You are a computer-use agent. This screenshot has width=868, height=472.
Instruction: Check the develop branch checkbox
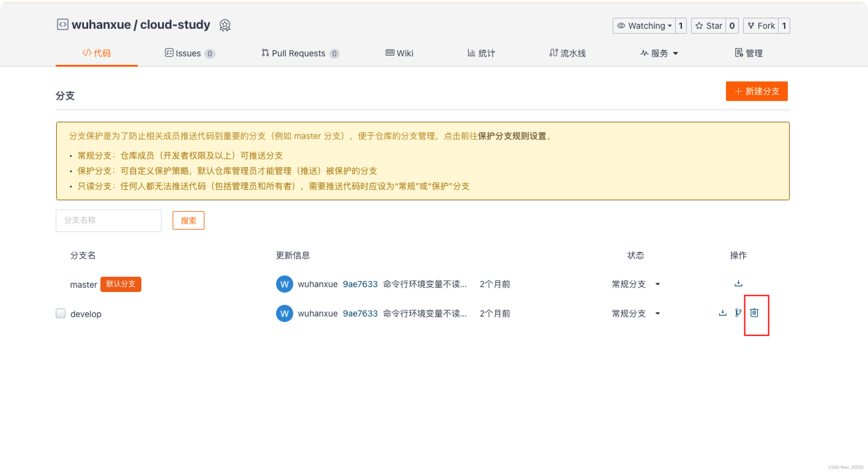point(60,313)
